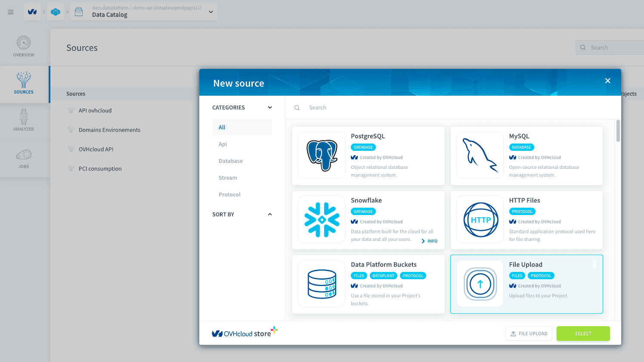Viewport: 644px width, 362px height.
Task: Click the DATABASE tag on MySQL
Action: pyautogui.click(x=522, y=147)
